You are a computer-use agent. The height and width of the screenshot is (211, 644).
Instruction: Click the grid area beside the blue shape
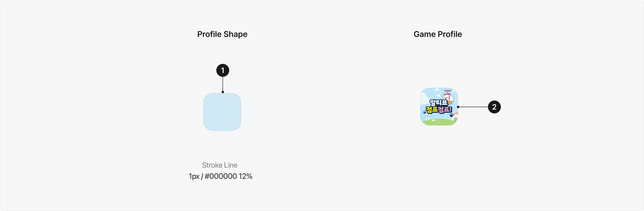pyautogui.click(x=187, y=111)
